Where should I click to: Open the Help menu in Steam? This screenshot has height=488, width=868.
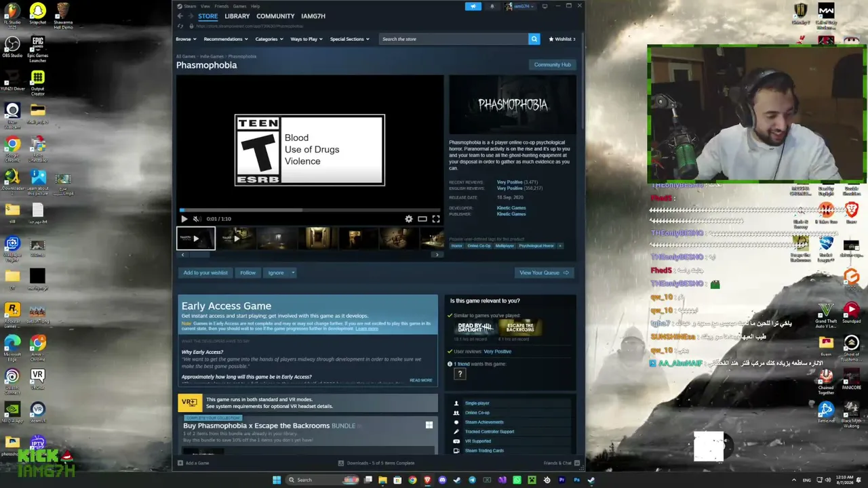pyautogui.click(x=255, y=6)
